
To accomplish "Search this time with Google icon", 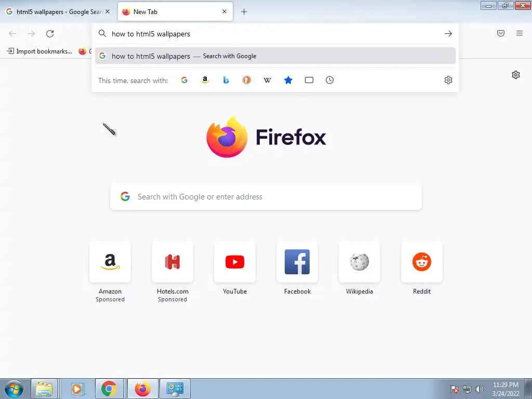I will coord(184,80).
